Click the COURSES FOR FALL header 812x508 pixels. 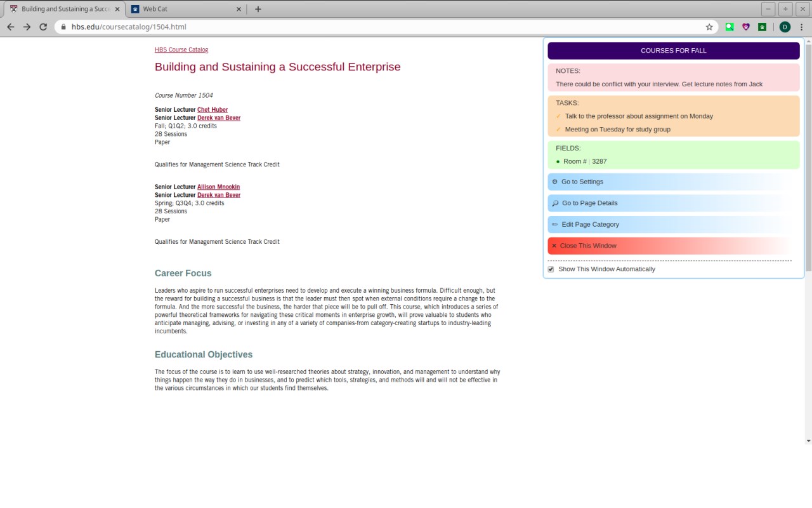tap(674, 51)
